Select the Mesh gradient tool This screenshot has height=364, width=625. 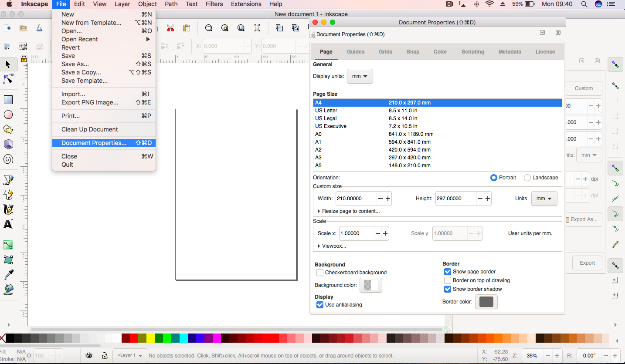[8, 260]
